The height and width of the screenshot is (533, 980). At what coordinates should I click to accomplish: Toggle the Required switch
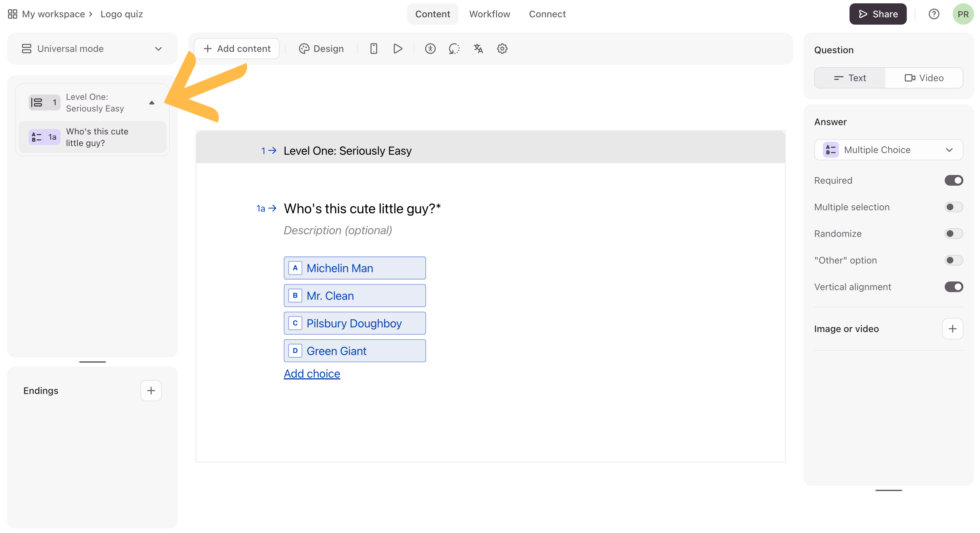click(954, 181)
